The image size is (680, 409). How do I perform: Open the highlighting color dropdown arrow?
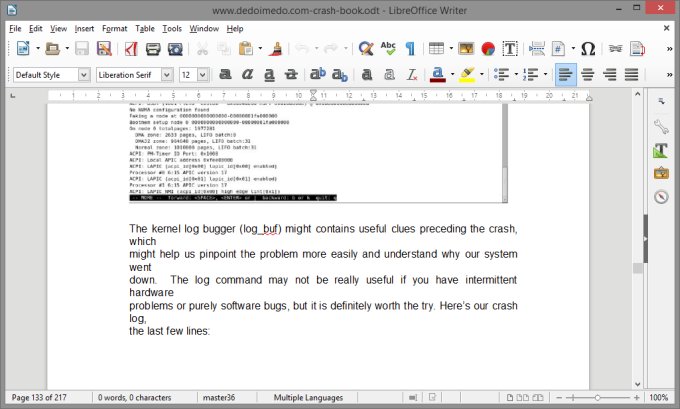pyautogui.click(x=481, y=75)
